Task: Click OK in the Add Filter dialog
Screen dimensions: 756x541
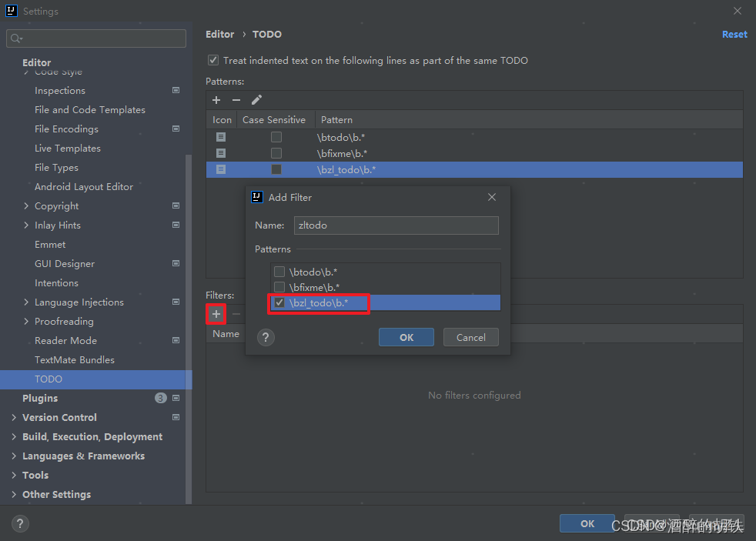Action: click(406, 337)
